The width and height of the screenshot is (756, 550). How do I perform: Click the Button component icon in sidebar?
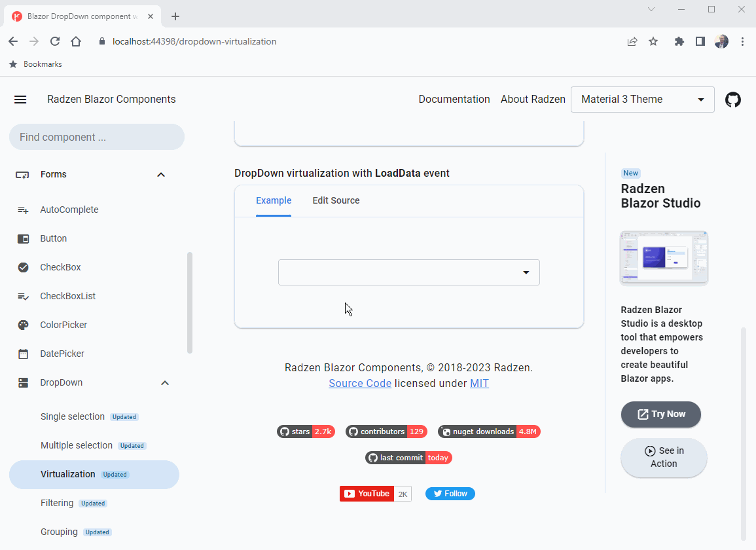tap(23, 238)
